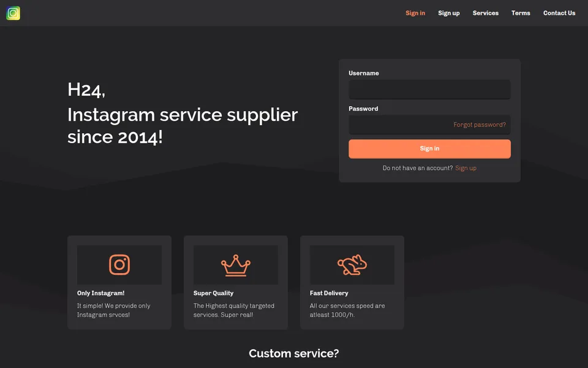Click the orange Sign in button

pos(429,148)
